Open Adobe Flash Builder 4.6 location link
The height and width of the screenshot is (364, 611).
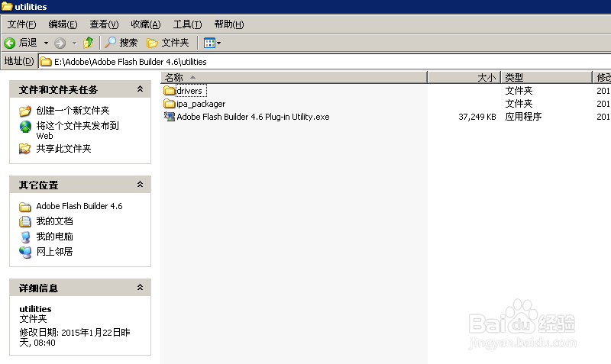pyautogui.click(x=79, y=206)
